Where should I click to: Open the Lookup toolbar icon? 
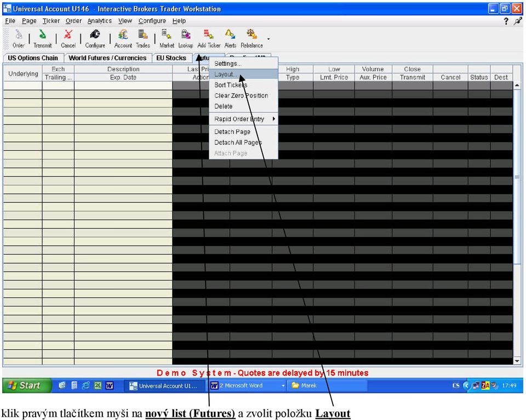(186, 38)
